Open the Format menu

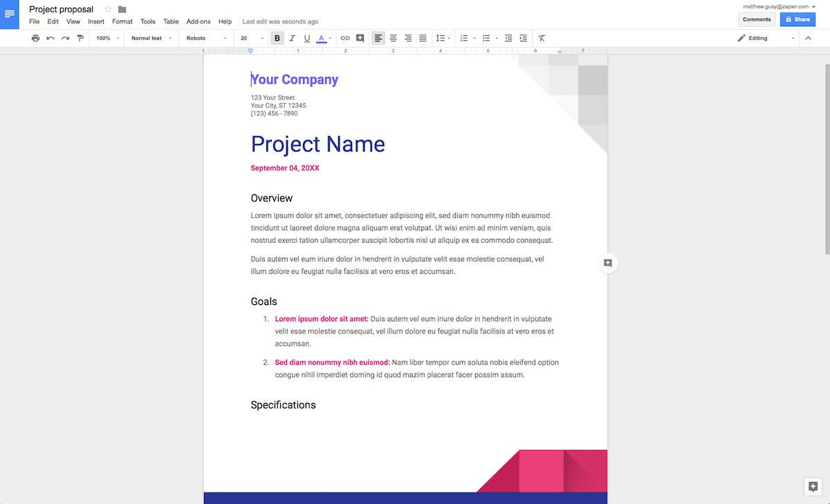point(122,21)
